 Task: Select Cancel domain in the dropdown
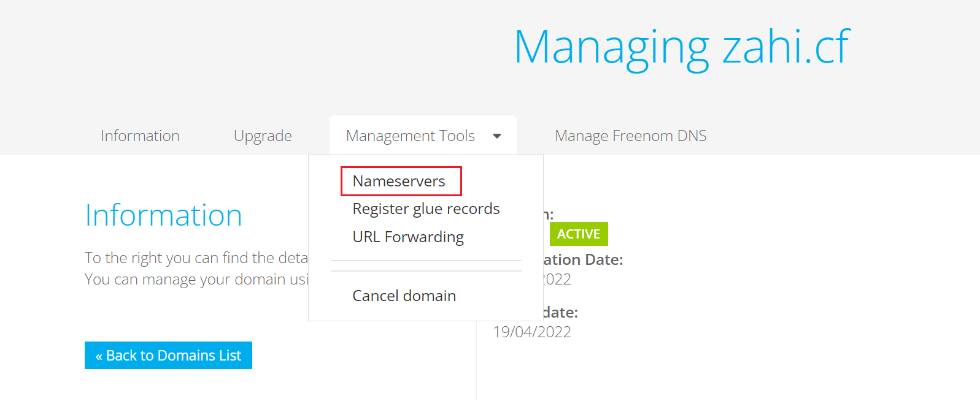coord(404,296)
